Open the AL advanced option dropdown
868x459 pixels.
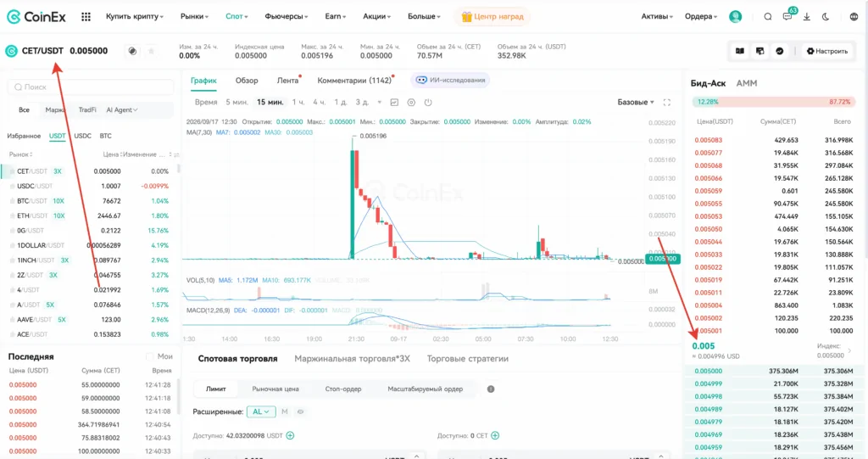coord(261,411)
